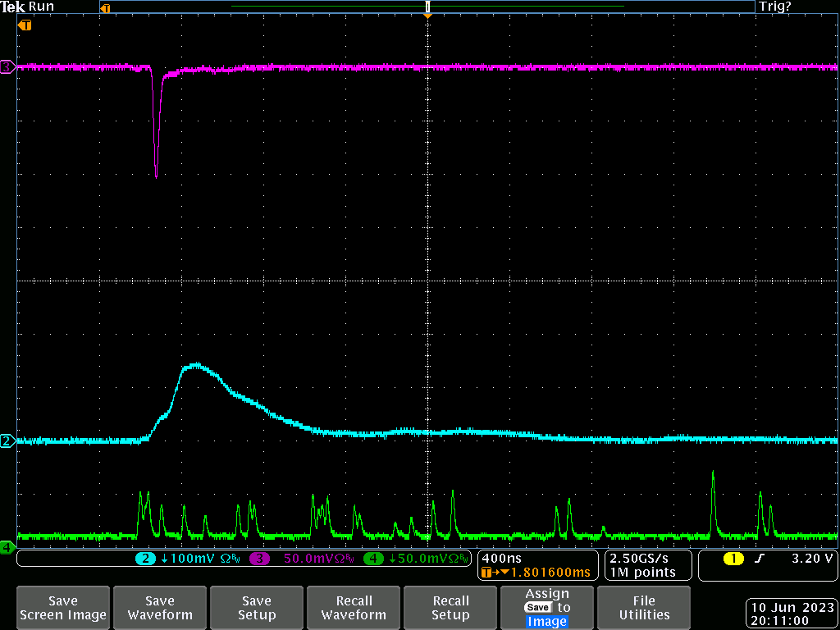The height and width of the screenshot is (630, 840).
Task: Click the channel 3 ground reference marker
Action: pyautogui.click(x=8, y=67)
